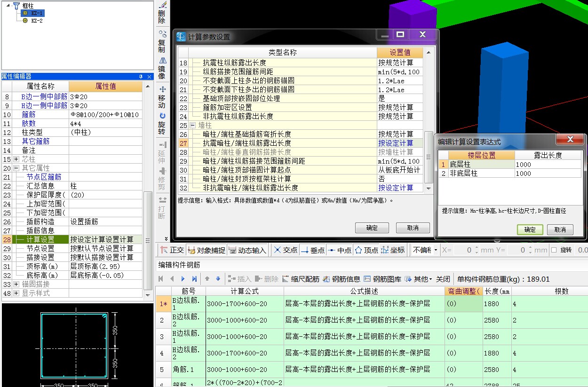Viewport: 588px width, 387px height.
Task: Select the 镜像 (mirror) tool
Action: pos(162,68)
